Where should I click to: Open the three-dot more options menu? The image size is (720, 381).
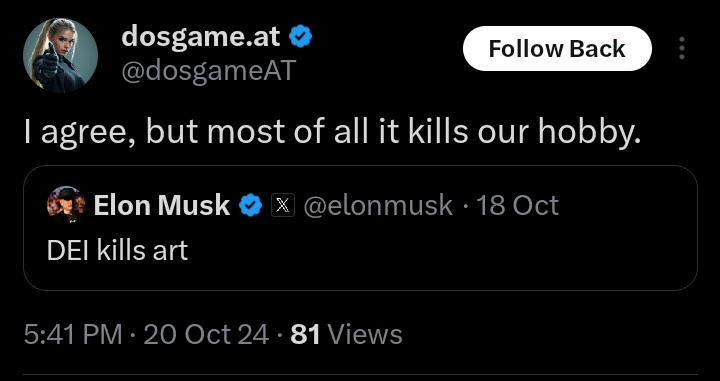tap(682, 48)
